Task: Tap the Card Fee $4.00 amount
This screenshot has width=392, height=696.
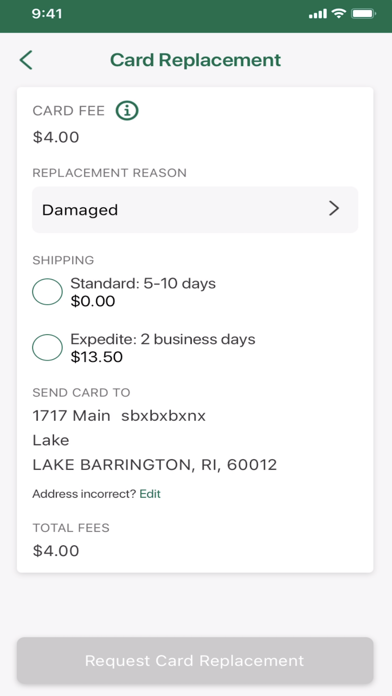Action: click(56, 137)
